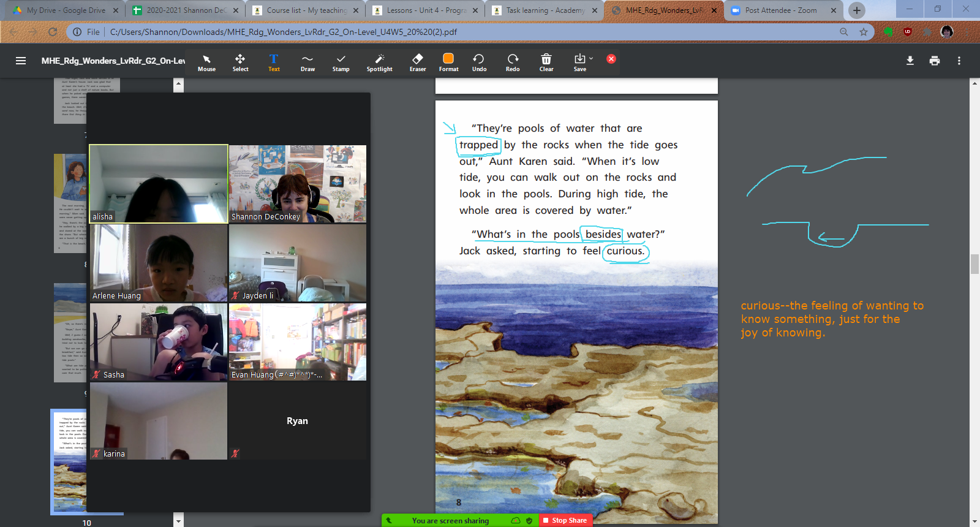This screenshot has height=527, width=980.
Task: Open PDF viewer more options menu
Action: point(959,61)
